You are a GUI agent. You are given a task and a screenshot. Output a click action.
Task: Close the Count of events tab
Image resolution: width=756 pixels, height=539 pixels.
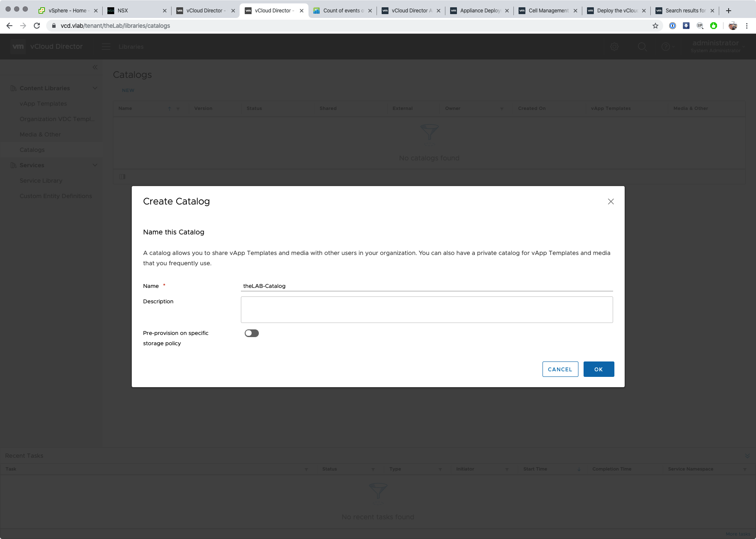coord(370,11)
